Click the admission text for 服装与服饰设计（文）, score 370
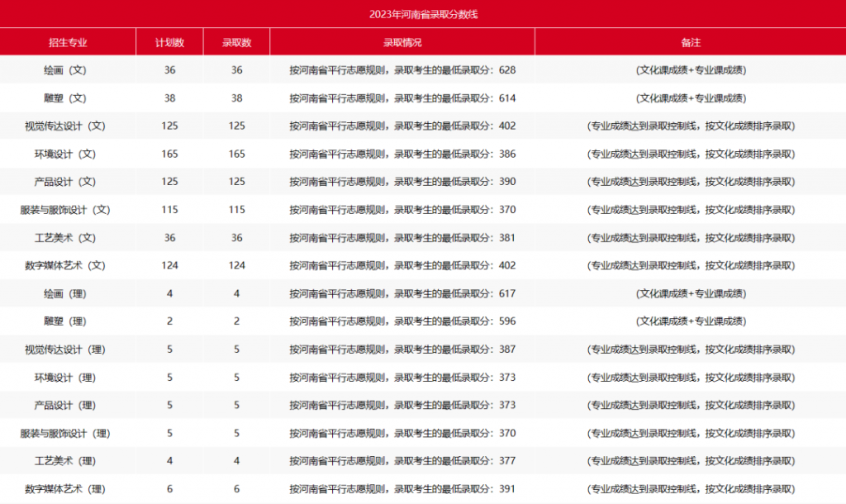Screen dimensions: 846x504 (402, 210)
